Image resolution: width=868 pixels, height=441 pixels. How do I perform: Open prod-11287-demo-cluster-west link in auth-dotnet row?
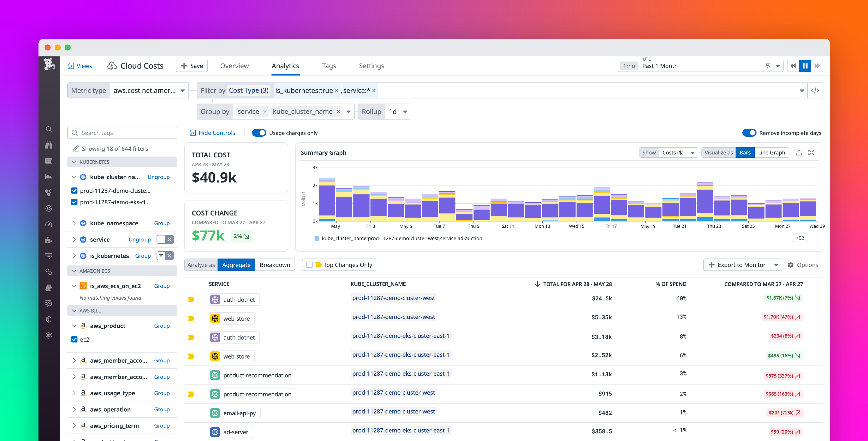(x=394, y=298)
